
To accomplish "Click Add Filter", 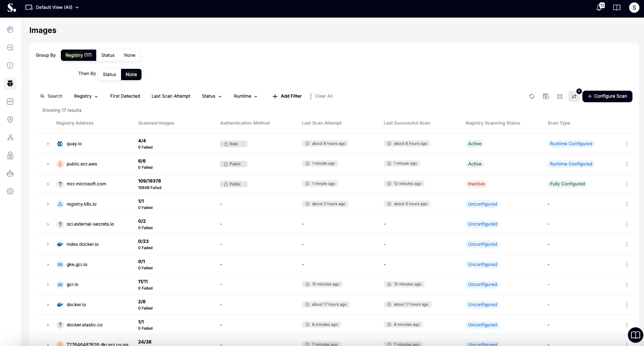I will (x=287, y=96).
